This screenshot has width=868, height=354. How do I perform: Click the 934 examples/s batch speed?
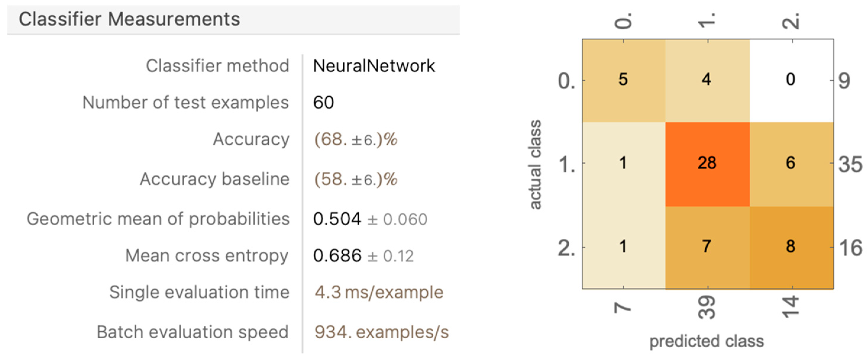(x=382, y=332)
